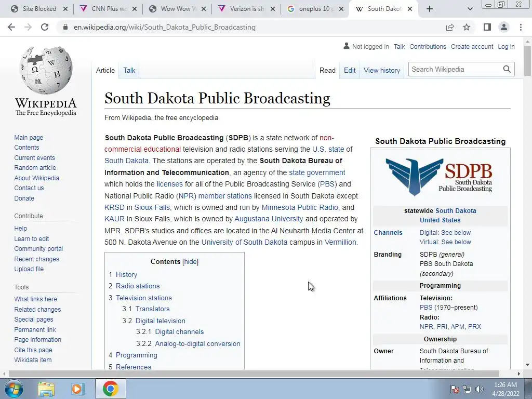Click the horizontal scrollbar thumb
Viewport: 532px width, 399px height.
click(x=254, y=374)
